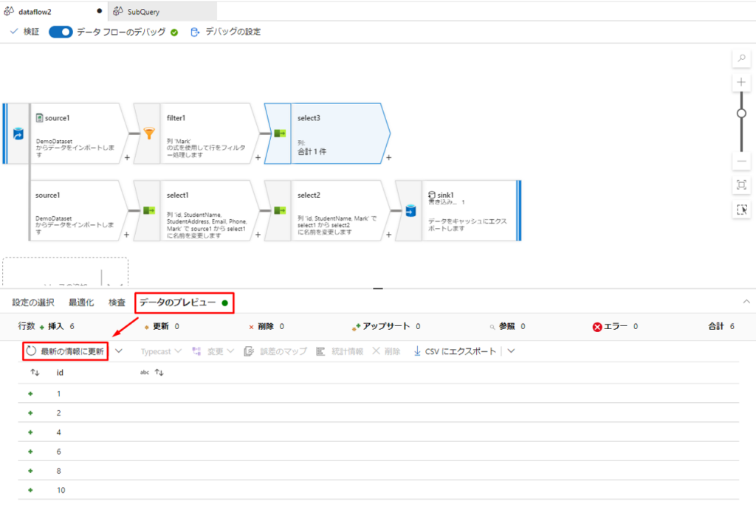Select the row with id 2

point(379,413)
